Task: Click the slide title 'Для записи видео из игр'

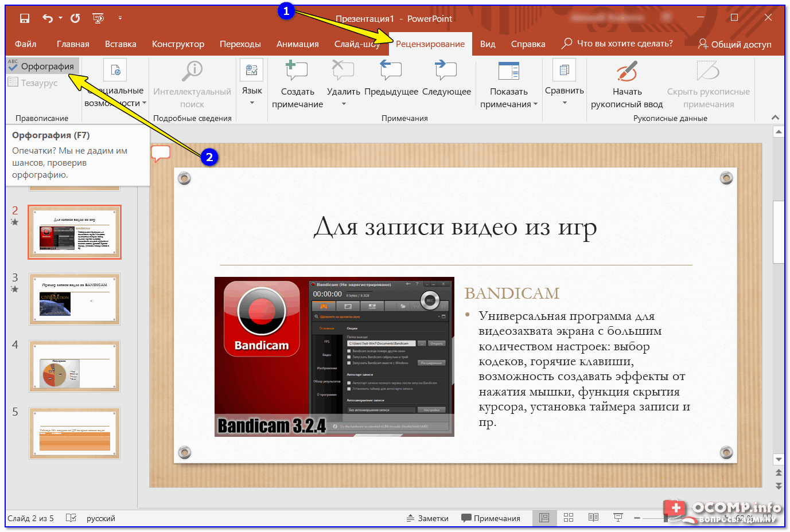Action: (x=456, y=228)
